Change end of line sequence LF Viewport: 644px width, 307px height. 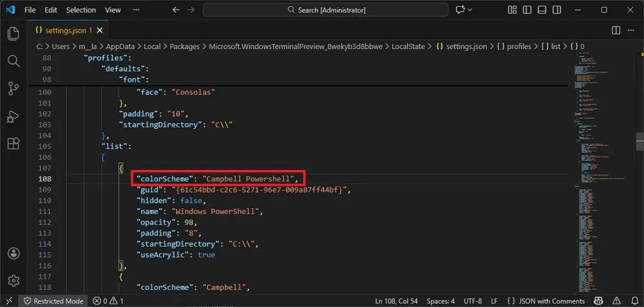[x=494, y=301]
